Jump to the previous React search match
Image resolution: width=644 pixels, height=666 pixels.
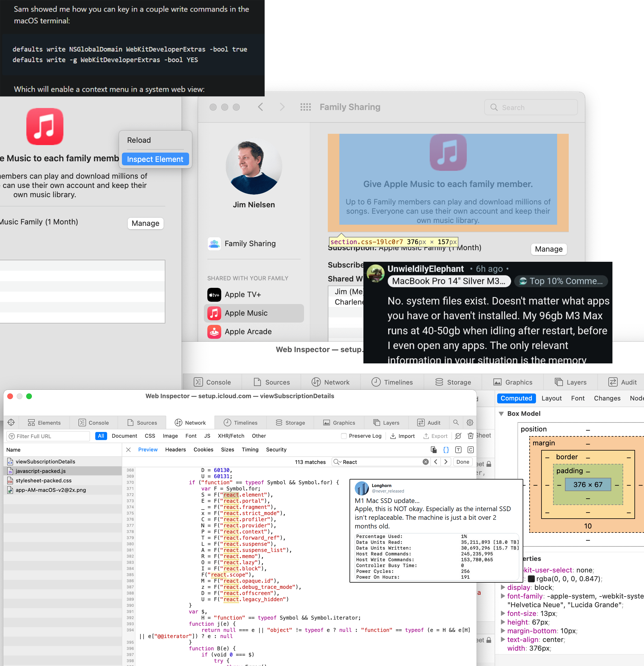[436, 462]
